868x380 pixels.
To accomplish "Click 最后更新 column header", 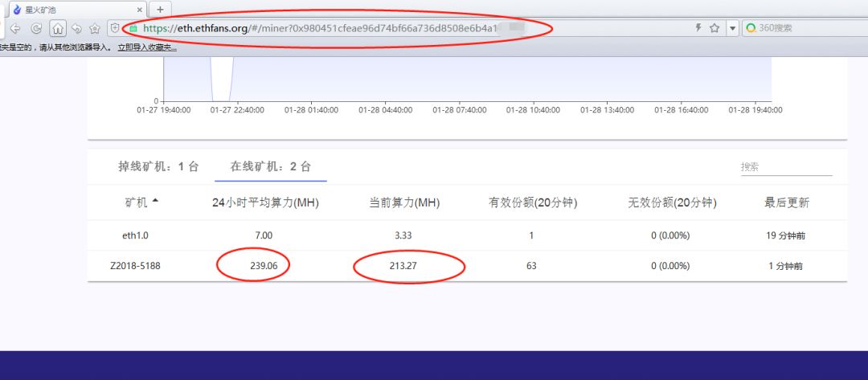I will [x=787, y=203].
